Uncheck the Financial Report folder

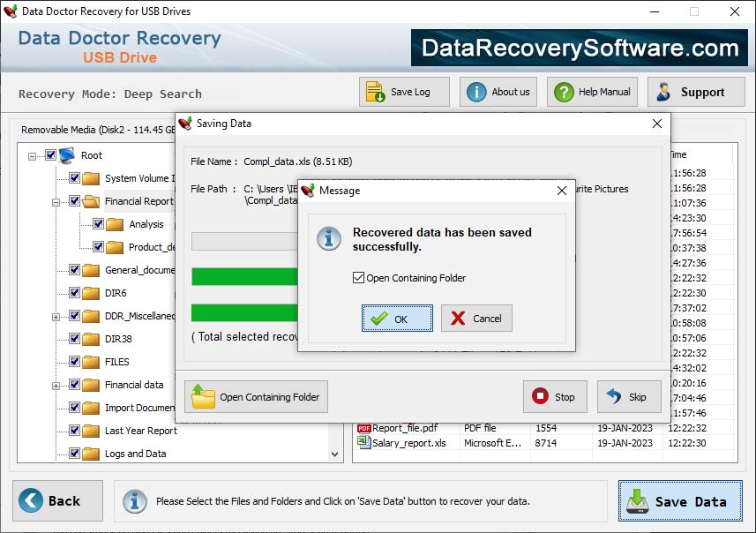click(74, 200)
